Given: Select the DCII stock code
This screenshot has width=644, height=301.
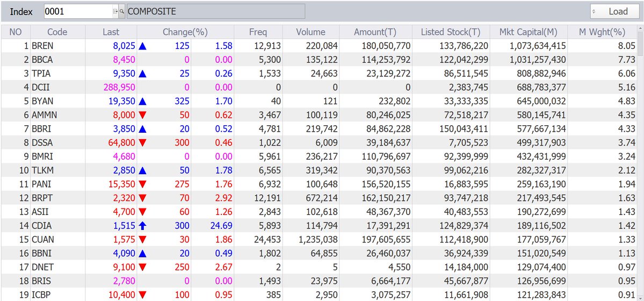Looking at the screenshot, I should [41, 88].
